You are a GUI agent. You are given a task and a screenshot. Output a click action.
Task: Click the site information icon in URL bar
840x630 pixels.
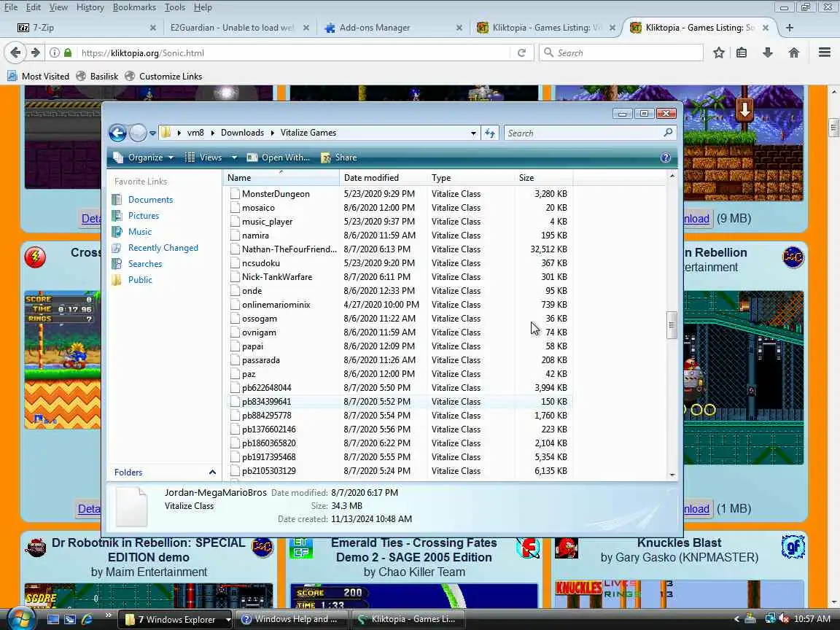[55, 52]
